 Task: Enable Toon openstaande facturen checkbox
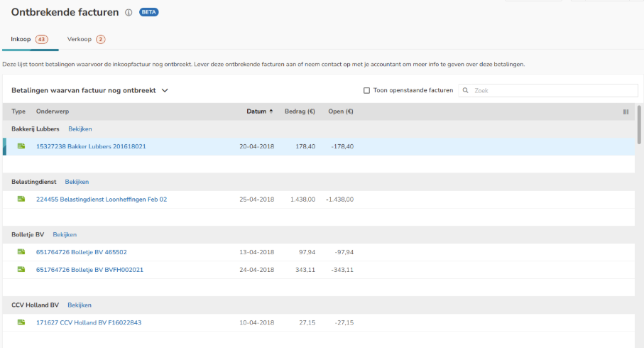click(x=366, y=91)
